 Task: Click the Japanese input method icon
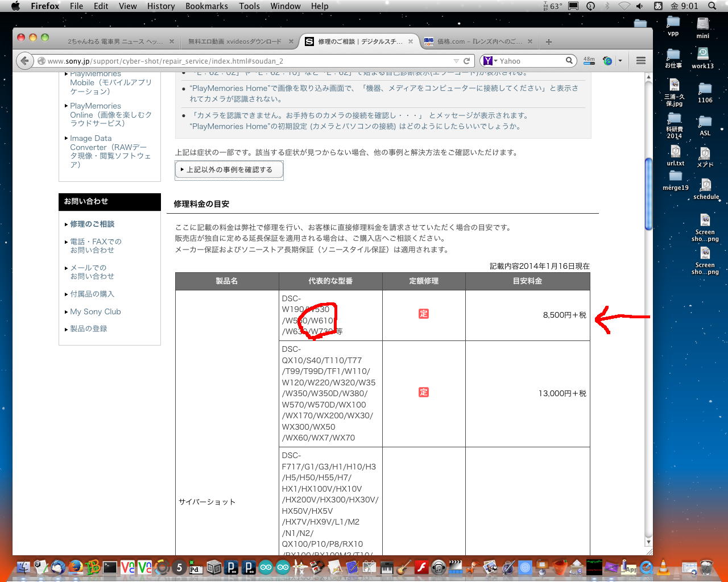tap(658, 6)
